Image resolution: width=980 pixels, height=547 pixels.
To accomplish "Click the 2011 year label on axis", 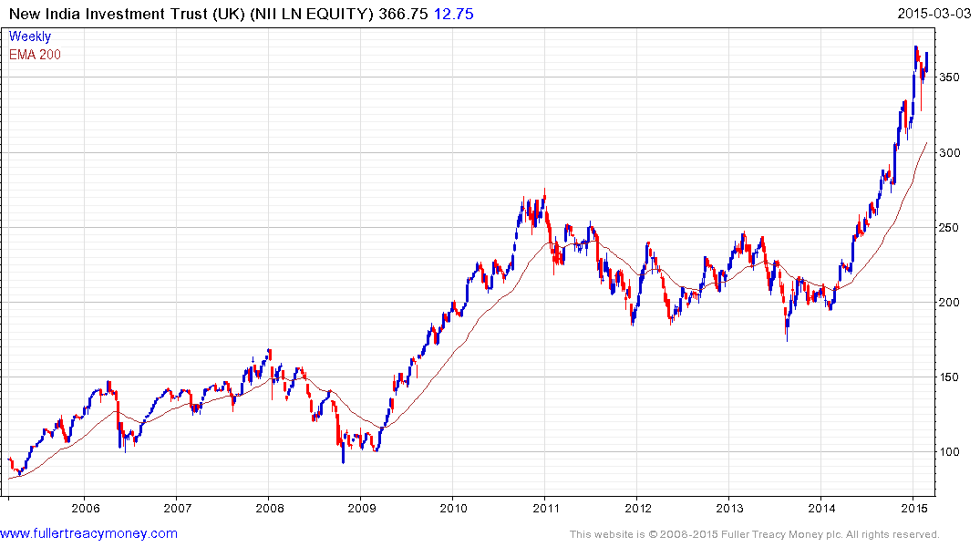I will pyautogui.click(x=546, y=508).
